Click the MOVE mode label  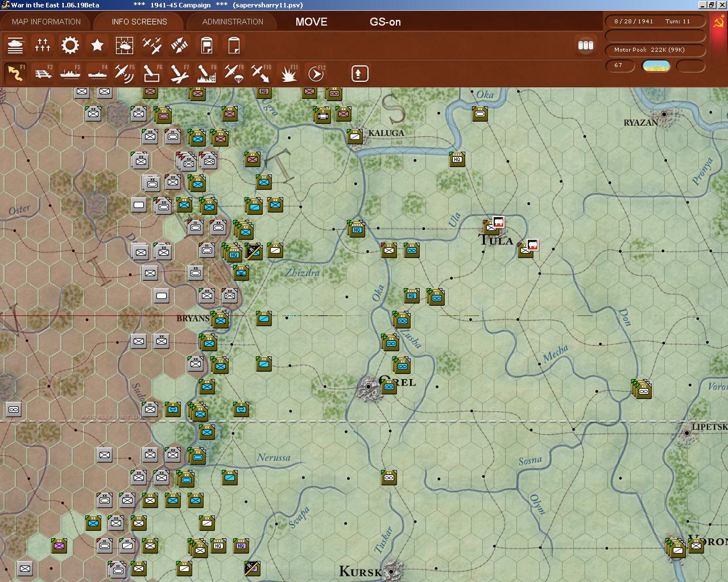click(x=311, y=22)
